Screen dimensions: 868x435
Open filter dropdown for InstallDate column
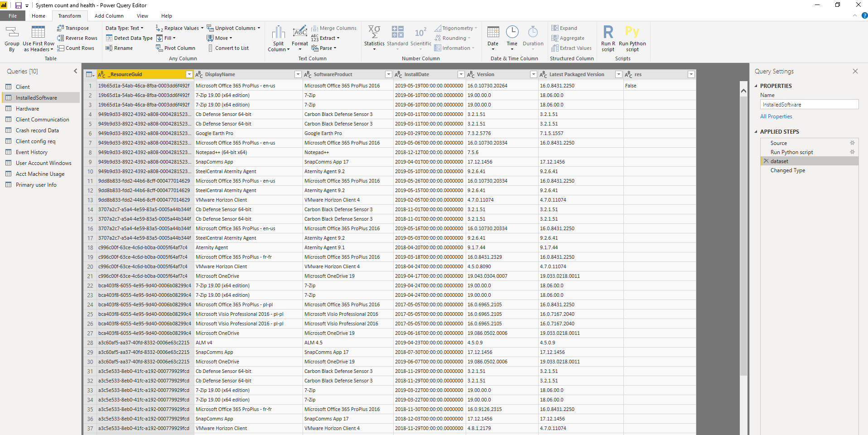coord(461,74)
